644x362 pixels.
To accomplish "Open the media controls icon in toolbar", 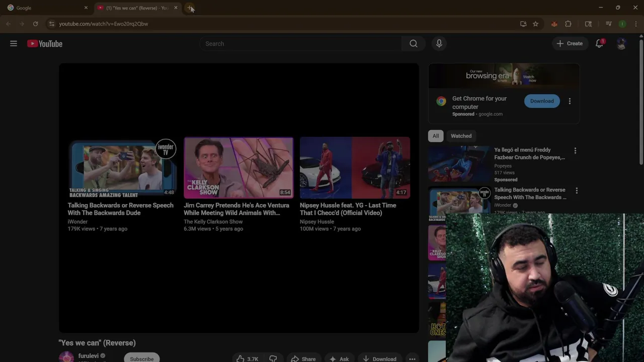I will [609, 24].
